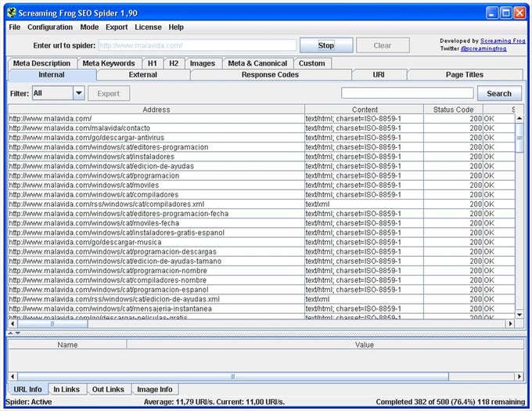Open the License menu
Image resolution: width=532 pixels, height=411 pixels.
[148, 27]
